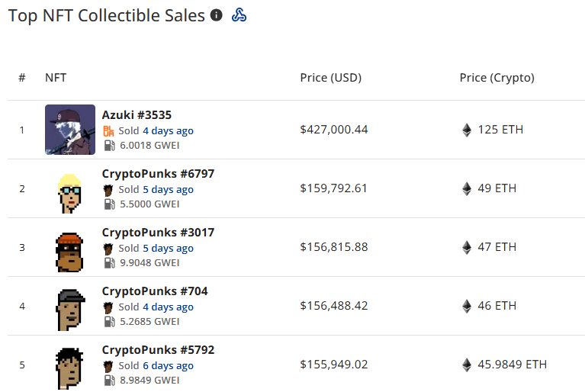Click the blue webhook icon near the title

[239, 15]
